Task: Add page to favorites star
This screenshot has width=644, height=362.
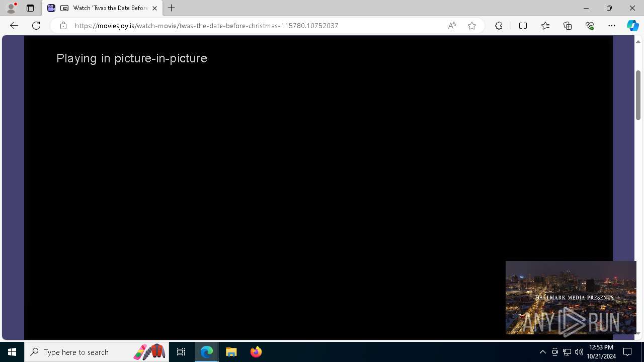Action: 472,26
